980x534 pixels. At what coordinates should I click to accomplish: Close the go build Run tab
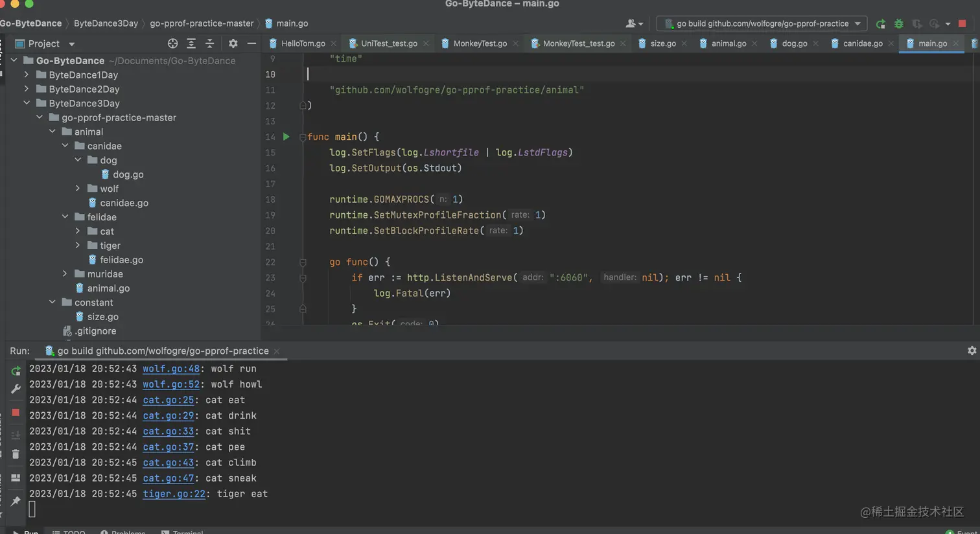[277, 351]
